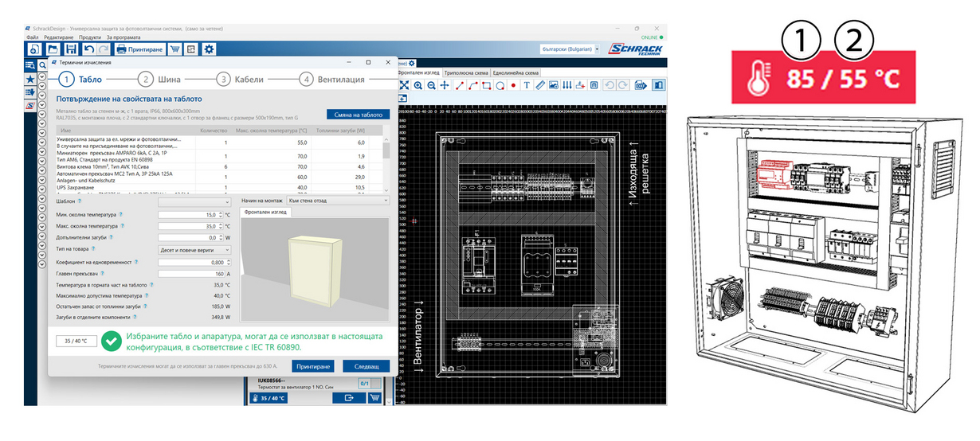Open the Начин на монтаж dropdown
This screenshot has height=441, width=980.
(339, 201)
